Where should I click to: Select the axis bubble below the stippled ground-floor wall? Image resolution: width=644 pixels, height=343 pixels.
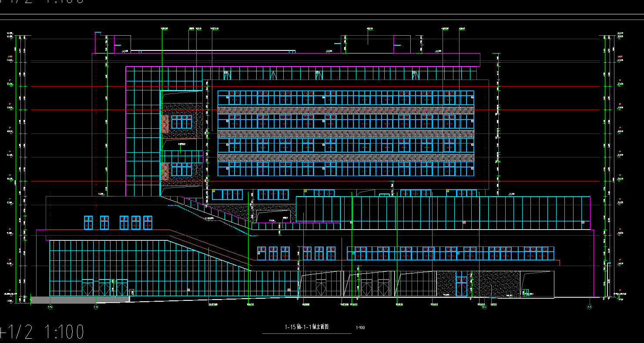tap(483, 307)
